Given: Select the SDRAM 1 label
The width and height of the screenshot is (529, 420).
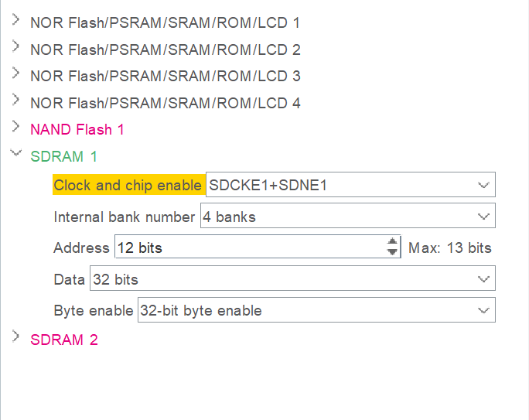Looking at the screenshot, I should pyautogui.click(x=64, y=156).
